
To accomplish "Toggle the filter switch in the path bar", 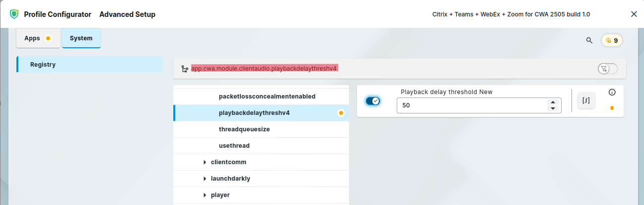I will tap(608, 69).
